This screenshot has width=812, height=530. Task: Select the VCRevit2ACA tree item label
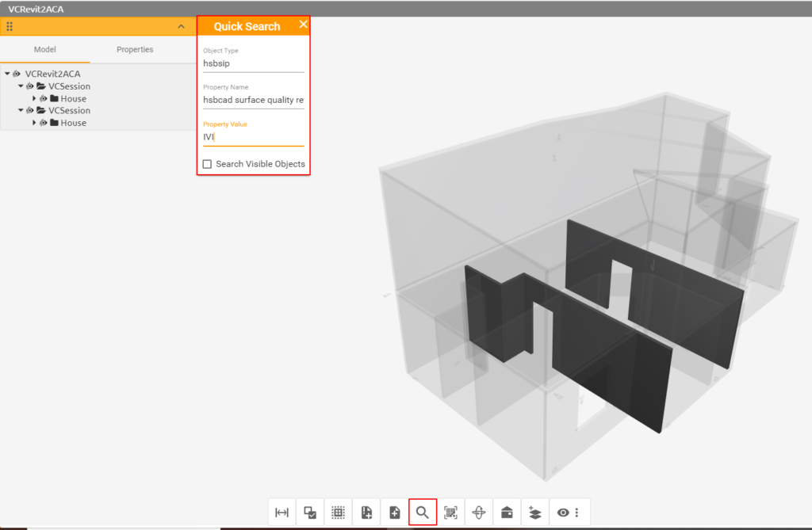[x=53, y=74]
